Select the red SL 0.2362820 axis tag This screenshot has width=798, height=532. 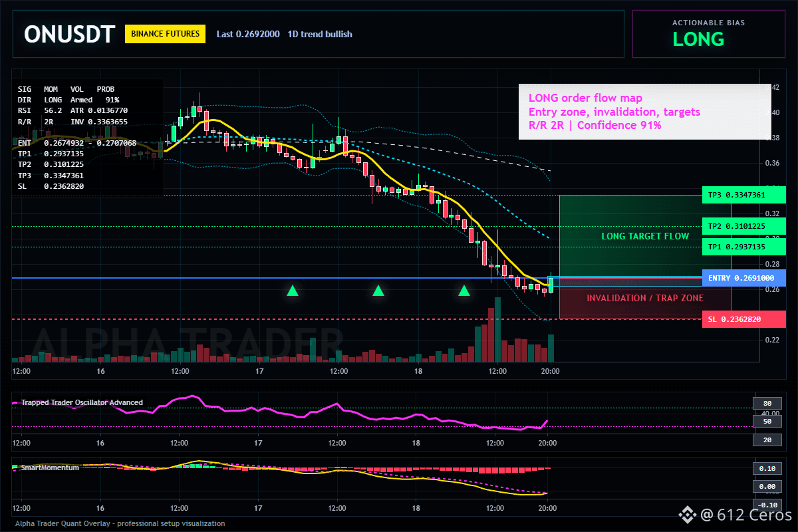point(743,319)
